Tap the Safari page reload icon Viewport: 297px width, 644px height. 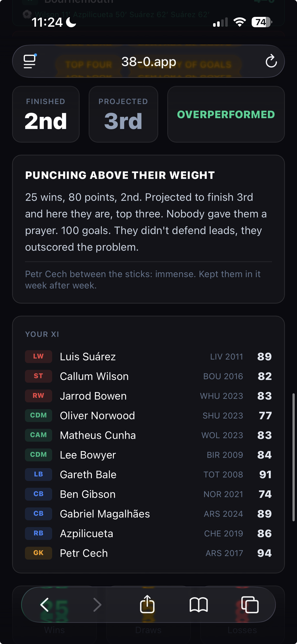click(271, 61)
